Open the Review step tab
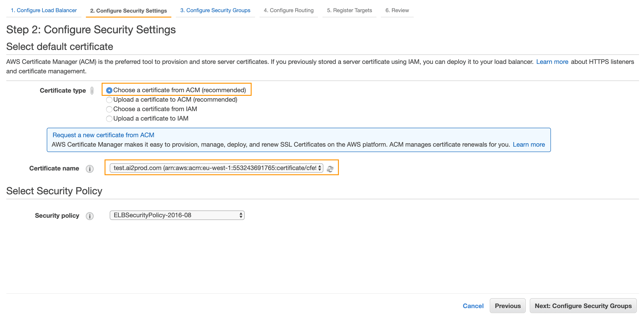Image resolution: width=644 pixels, height=318 pixels. click(397, 11)
